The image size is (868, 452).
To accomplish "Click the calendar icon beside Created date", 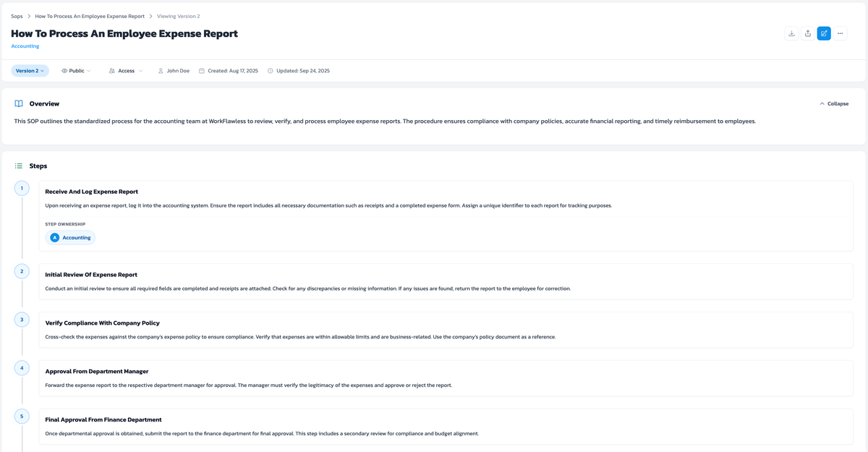I will [202, 71].
